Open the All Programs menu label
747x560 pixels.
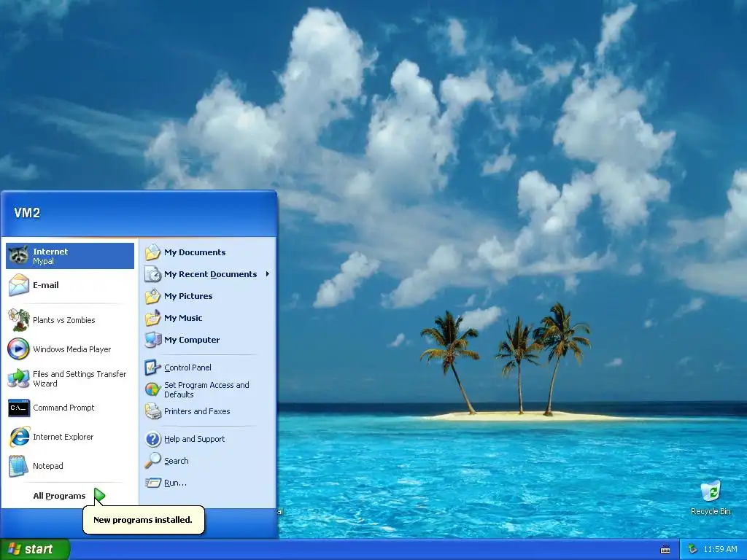59,496
